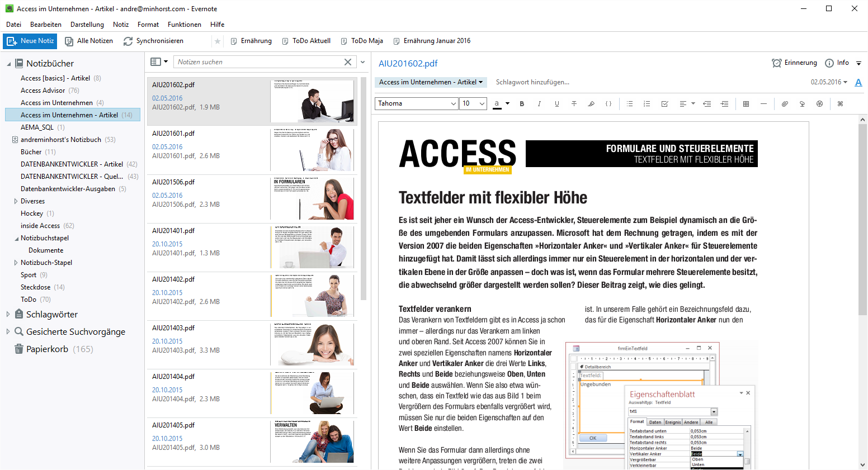The image size is (868, 470).
Task: Select inside Access notebook
Action: (x=47, y=226)
